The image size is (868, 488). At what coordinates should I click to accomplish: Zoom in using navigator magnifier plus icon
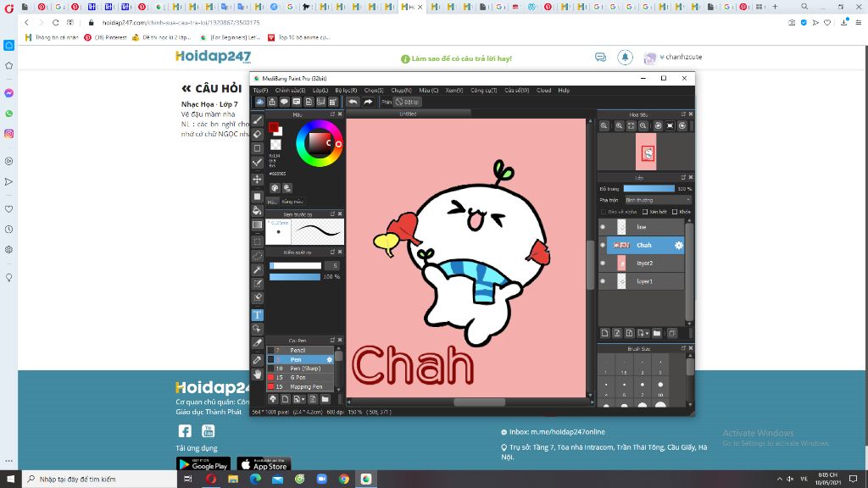coord(619,125)
